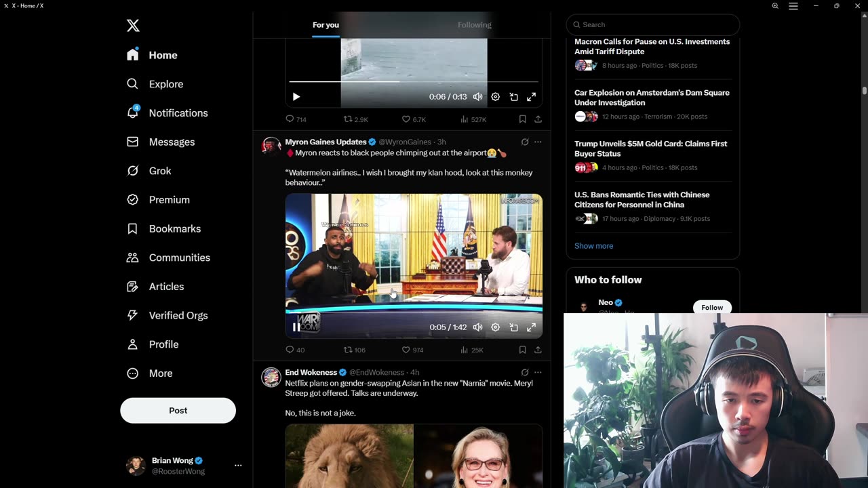Toggle picture-in-picture on Myron Gaines video
868x488 pixels.
click(513, 327)
